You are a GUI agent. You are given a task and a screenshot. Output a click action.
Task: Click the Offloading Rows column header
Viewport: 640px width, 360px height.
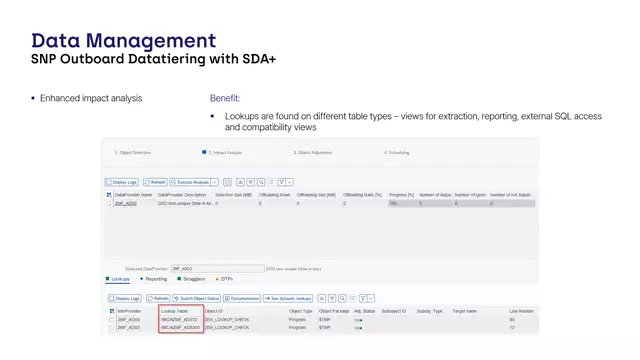pos(274,195)
